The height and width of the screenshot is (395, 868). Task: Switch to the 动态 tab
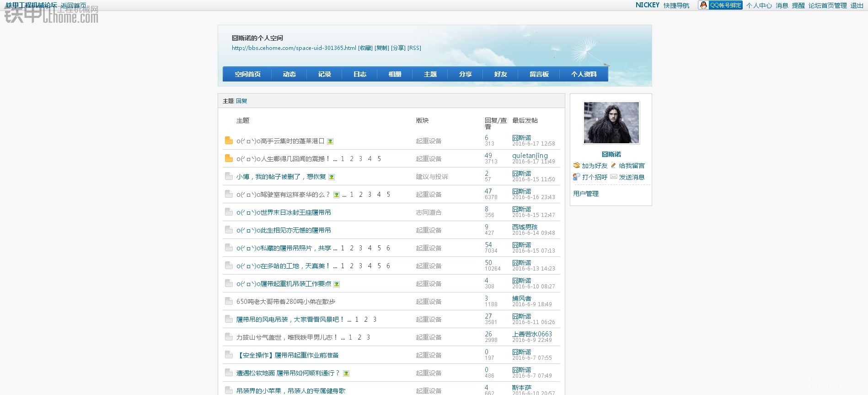[x=289, y=74]
